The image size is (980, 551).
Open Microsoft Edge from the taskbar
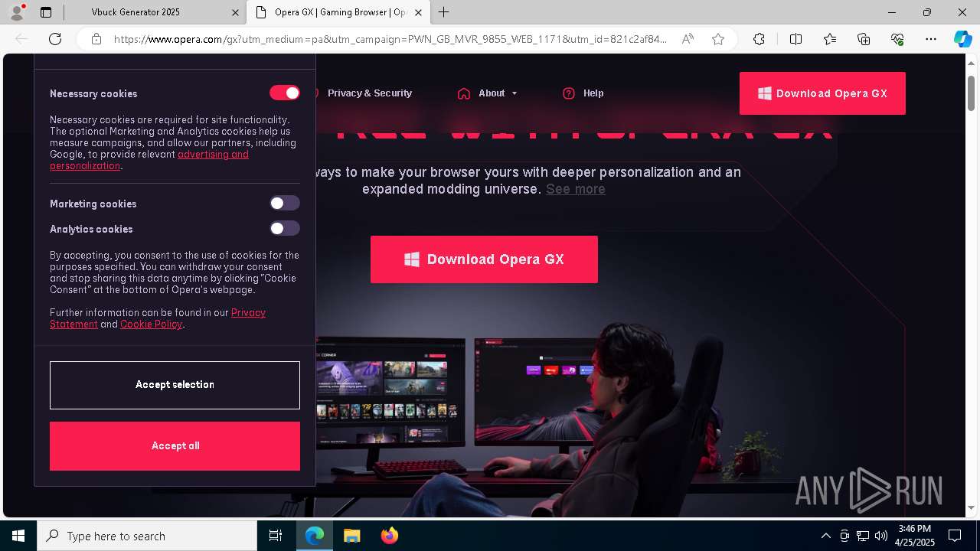click(x=315, y=536)
